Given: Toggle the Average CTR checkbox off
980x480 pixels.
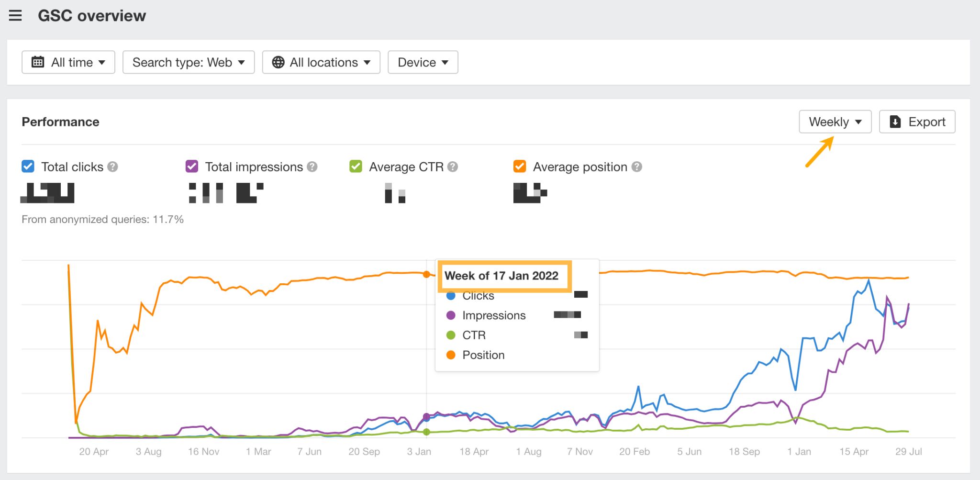Looking at the screenshot, I should tap(355, 167).
